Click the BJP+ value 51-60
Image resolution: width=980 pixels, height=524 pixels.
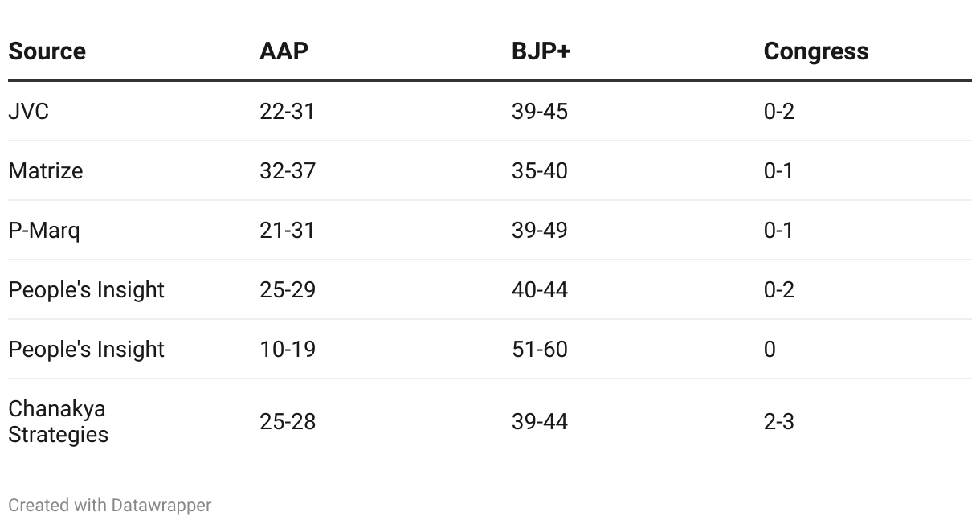[x=540, y=349]
